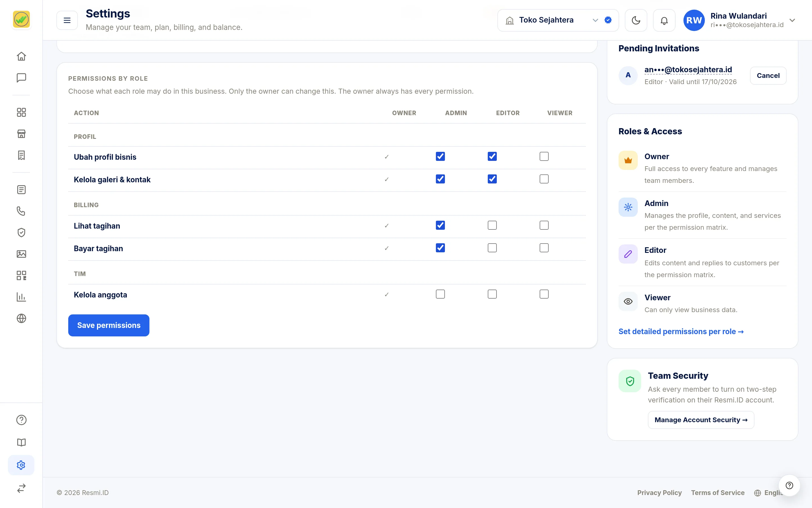This screenshot has width=812, height=508.
Task: Open the bar chart analytics icon
Action: (21, 297)
